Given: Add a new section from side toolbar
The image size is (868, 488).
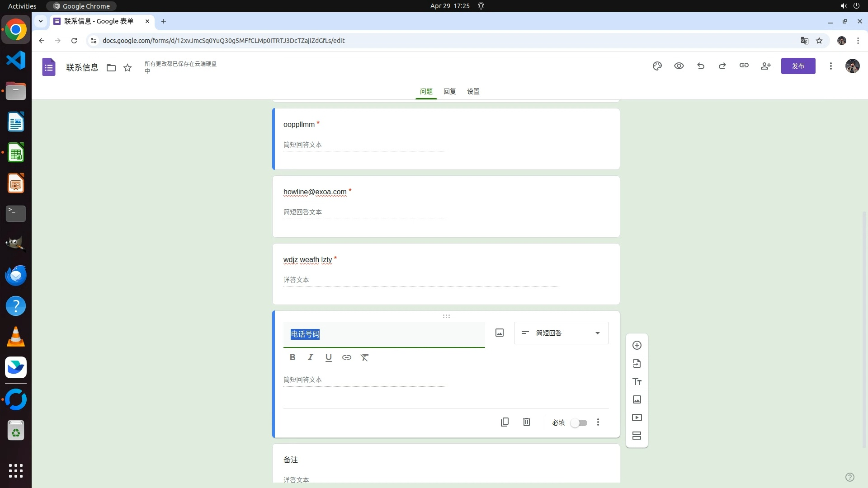Looking at the screenshot, I should [637, 436].
